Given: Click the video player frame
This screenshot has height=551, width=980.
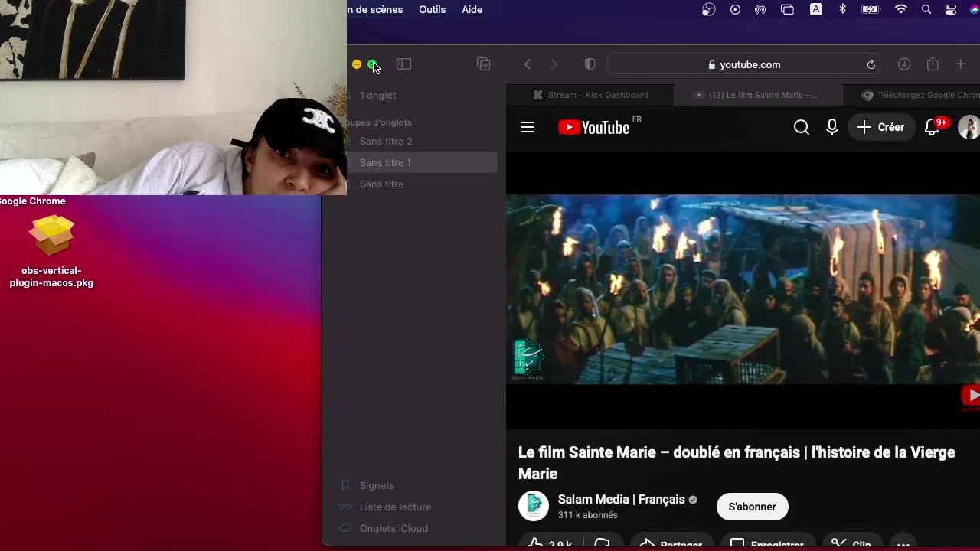Looking at the screenshot, I should tap(743, 289).
